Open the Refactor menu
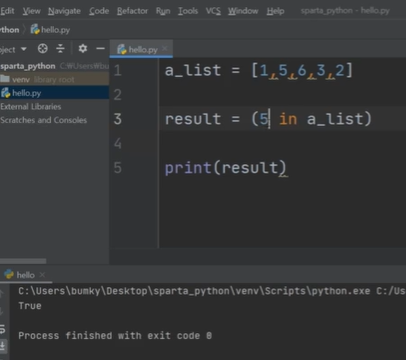Screen dimensions: 406x360 [x=132, y=11]
